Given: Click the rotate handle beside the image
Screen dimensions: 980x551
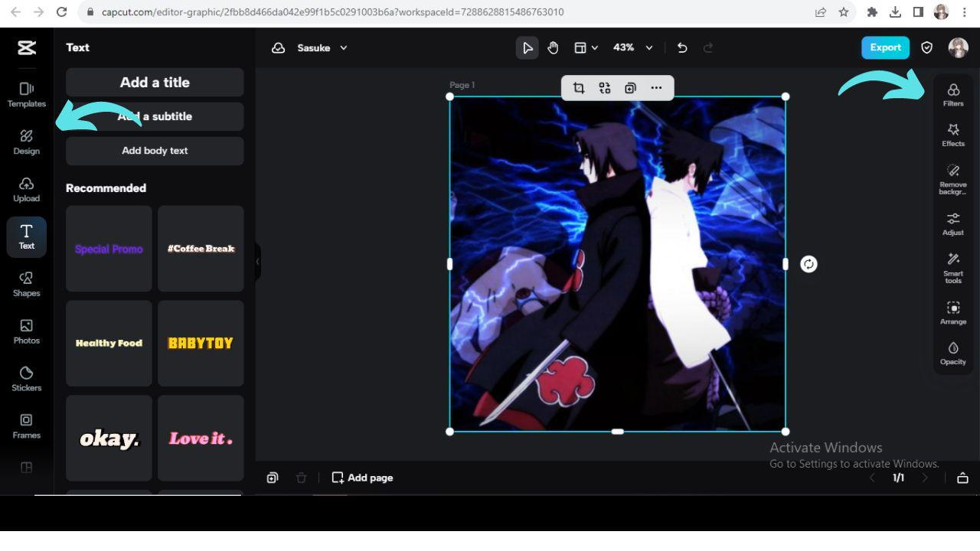Looking at the screenshot, I should tap(808, 264).
